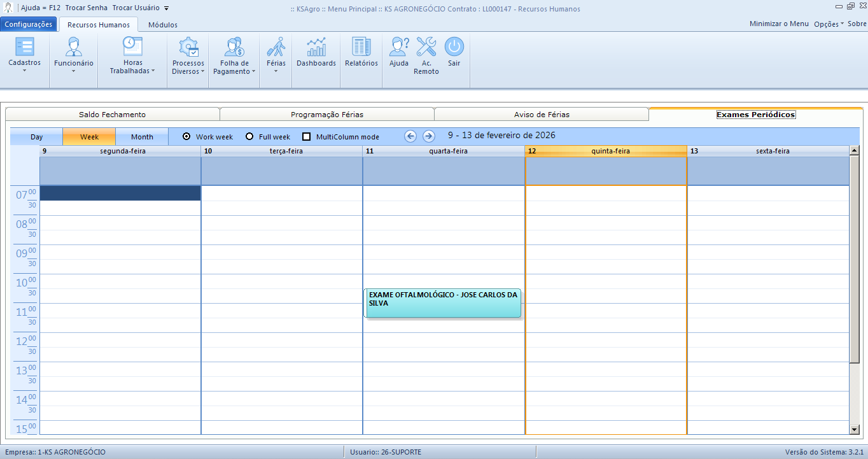The image size is (868, 459).
Task: Enable the MultiColumn mode checkbox
Action: (x=306, y=137)
